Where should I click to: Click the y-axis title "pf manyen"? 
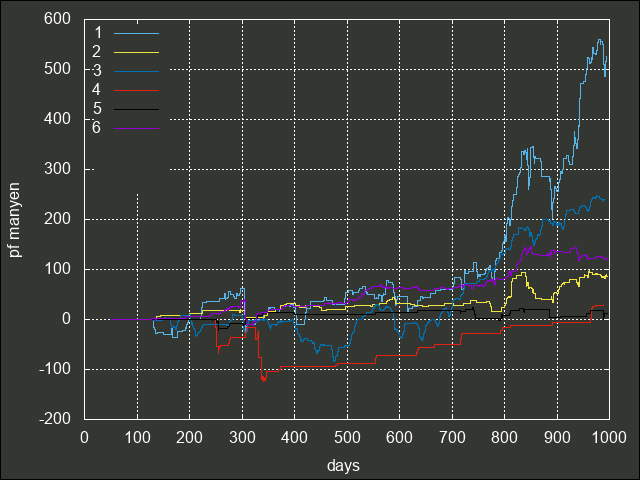point(14,220)
